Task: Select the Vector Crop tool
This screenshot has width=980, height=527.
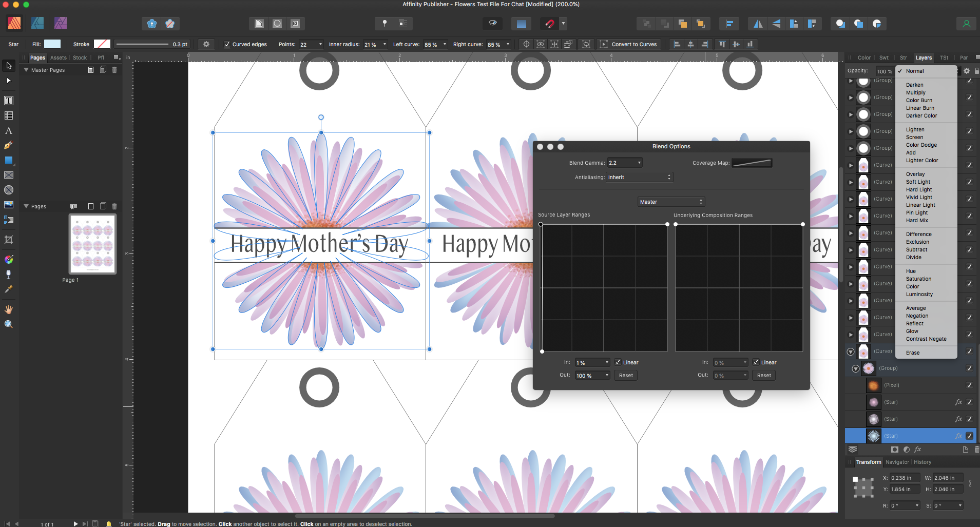Action: [9, 240]
